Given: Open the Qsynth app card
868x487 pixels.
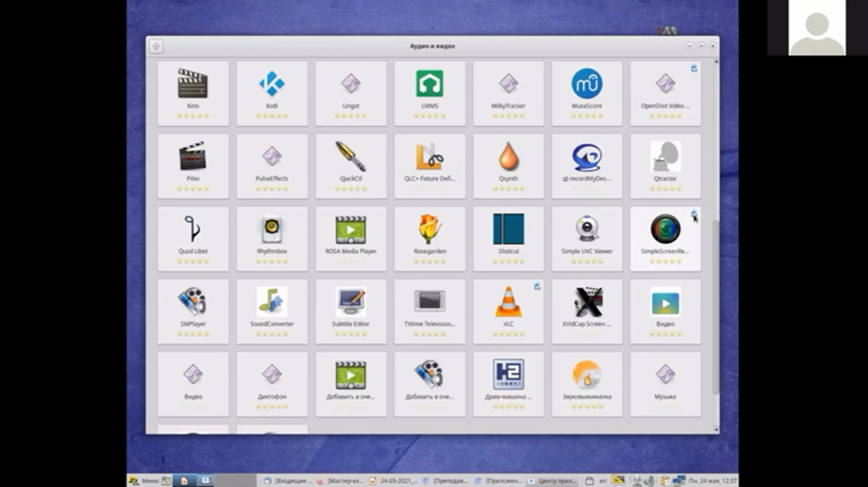Looking at the screenshot, I should [x=509, y=166].
